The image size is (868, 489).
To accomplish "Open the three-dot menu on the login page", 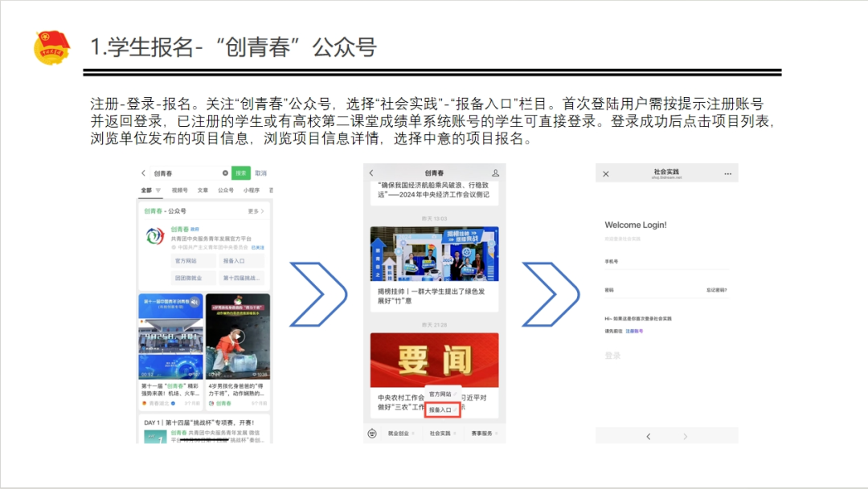I will pyautogui.click(x=727, y=173).
